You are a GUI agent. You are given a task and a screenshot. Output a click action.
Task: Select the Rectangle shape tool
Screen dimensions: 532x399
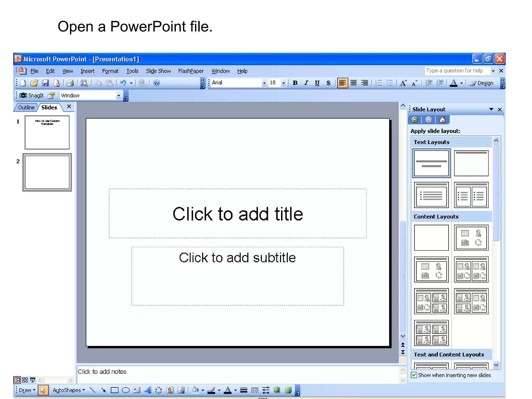pos(115,390)
